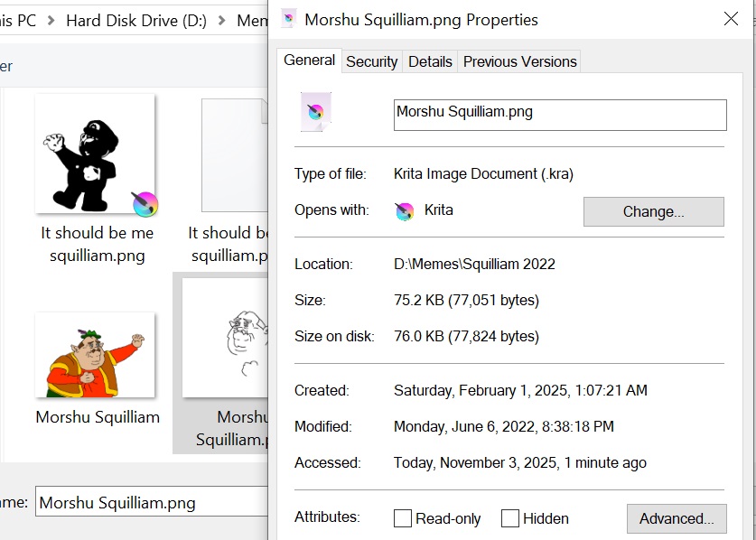
Task: Click Hard Disk Drive (D:) in the address bar
Action: (136, 21)
